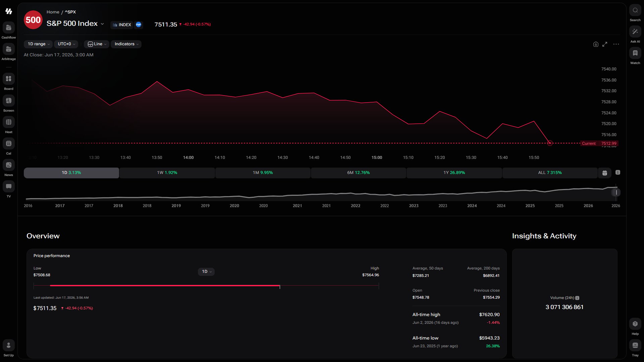This screenshot has height=362, width=644.
Task: Open the Cashflow sidebar icon
Action: point(9,28)
